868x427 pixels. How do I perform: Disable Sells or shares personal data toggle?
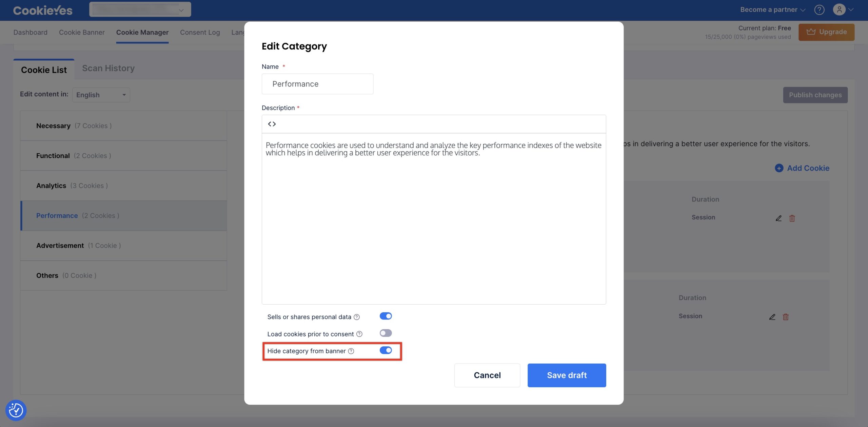[386, 316]
